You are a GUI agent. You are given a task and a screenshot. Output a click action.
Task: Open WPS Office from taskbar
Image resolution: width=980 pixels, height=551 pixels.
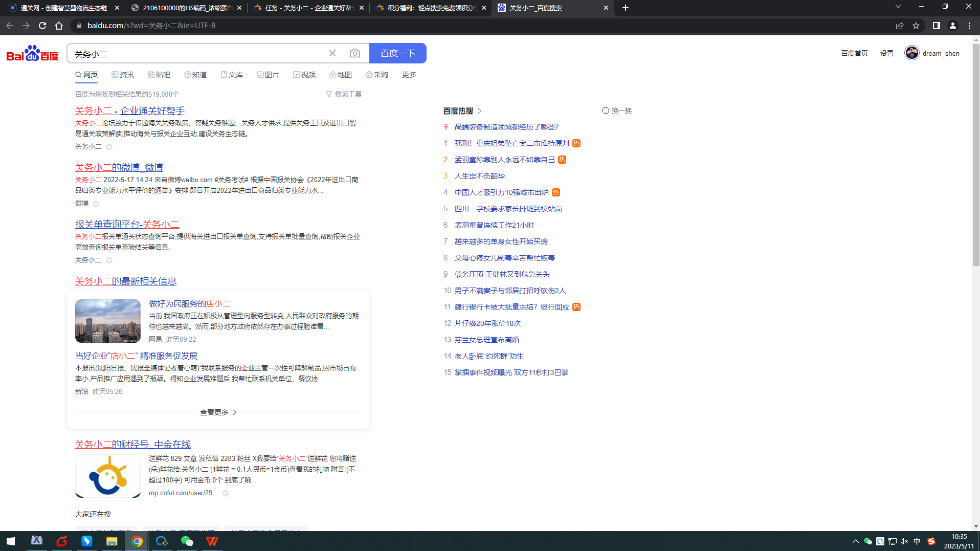212,541
